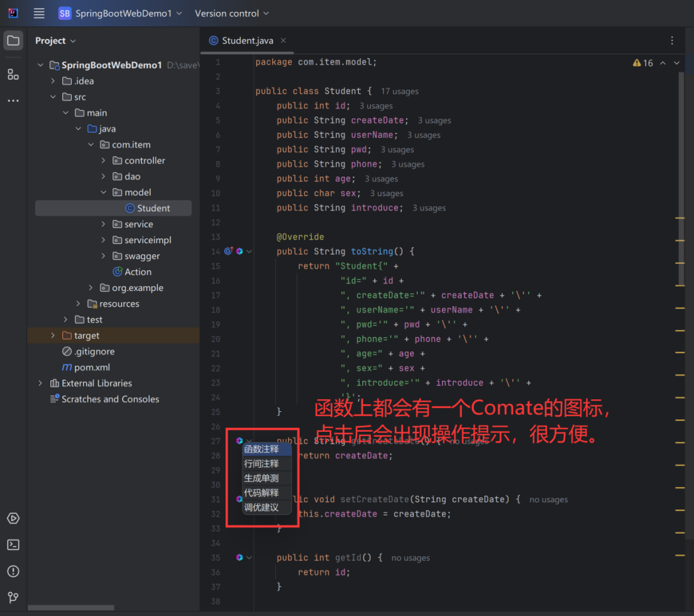
Task: Collapse the java folder
Action: pyautogui.click(x=78, y=129)
